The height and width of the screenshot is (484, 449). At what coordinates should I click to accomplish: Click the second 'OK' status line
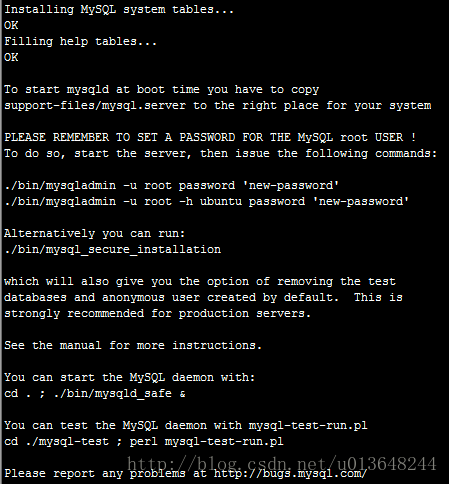point(11,58)
